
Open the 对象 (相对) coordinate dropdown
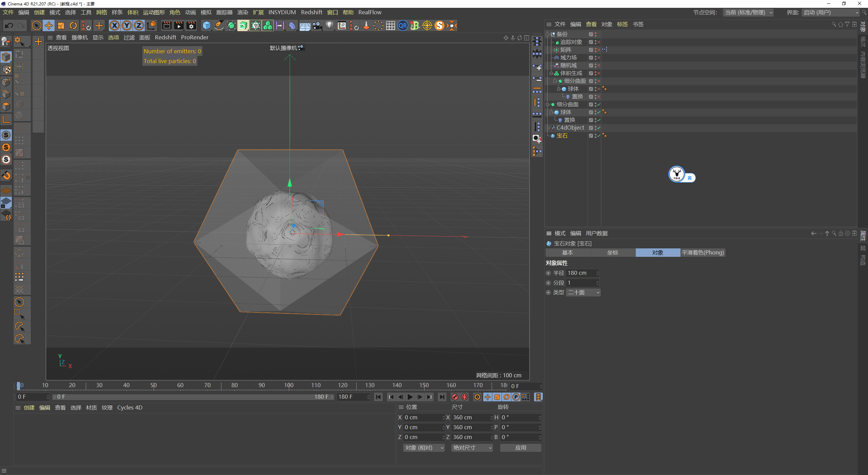(x=424, y=448)
